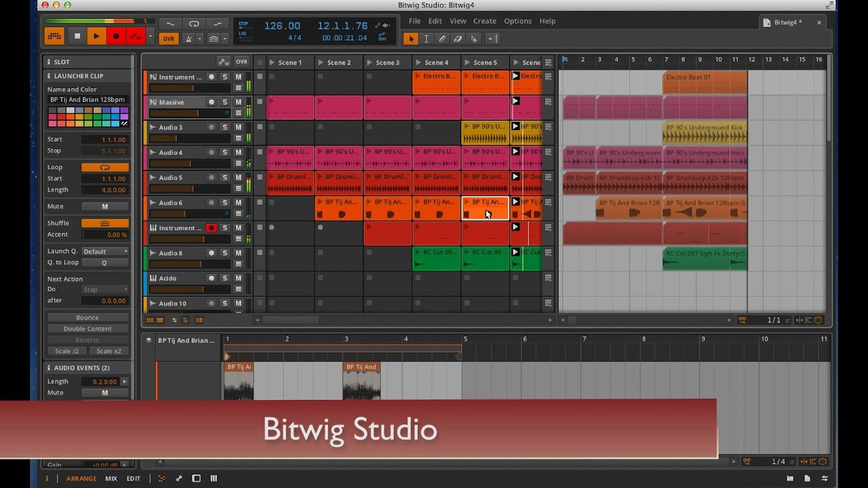Mute the Audio 6 track
Image resolution: width=868 pixels, height=488 pixels.
pos(238,203)
